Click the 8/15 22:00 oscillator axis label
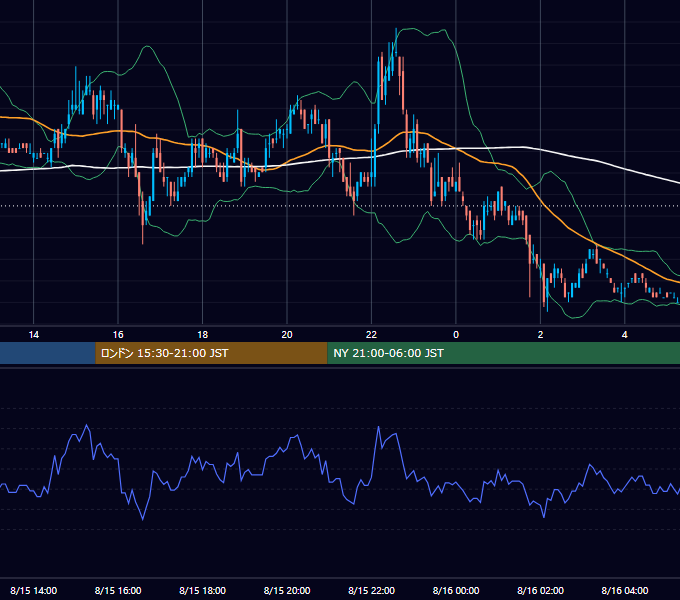Viewport: 680px width, 600px height. pyautogui.click(x=371, y=590)
